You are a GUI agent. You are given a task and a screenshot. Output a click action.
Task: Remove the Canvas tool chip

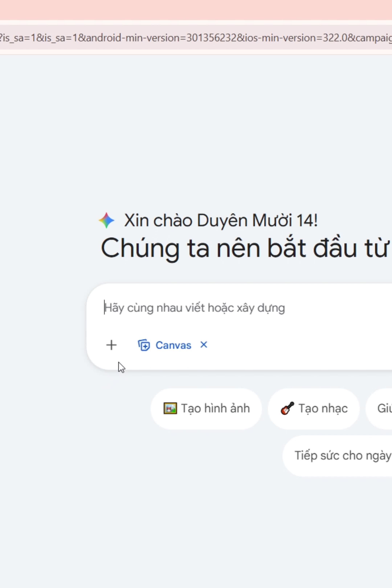[x=204, y=345]
